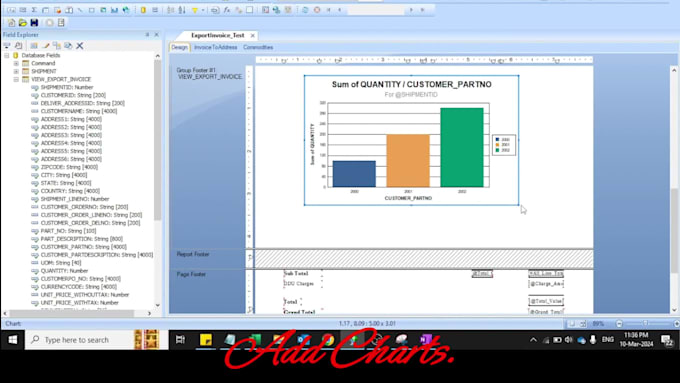Click the Refresh report data icon
Screen dimensions: 680x383
click(x=305, y=10)
